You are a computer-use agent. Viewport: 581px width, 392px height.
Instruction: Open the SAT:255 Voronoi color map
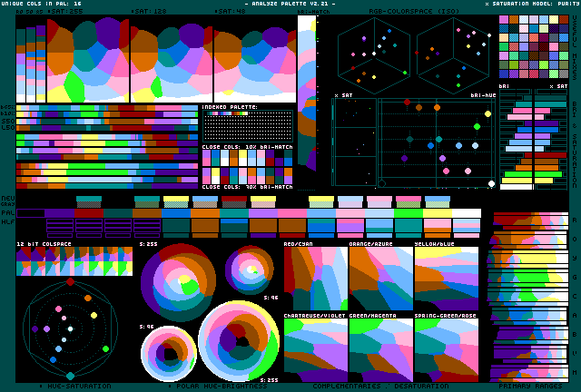click(x=88, y=59)
